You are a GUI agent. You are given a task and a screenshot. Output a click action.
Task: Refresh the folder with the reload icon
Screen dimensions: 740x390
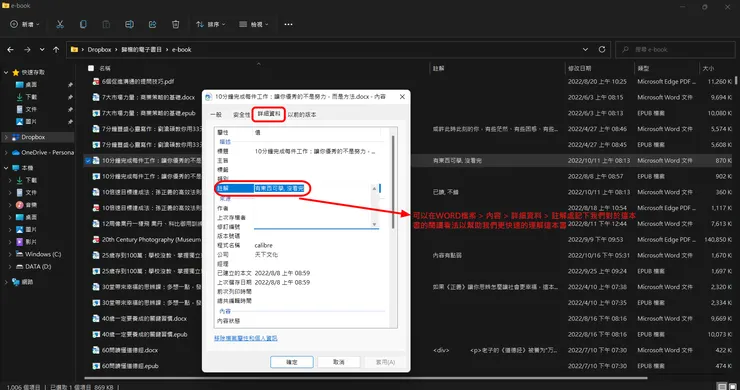click(602, 49)
